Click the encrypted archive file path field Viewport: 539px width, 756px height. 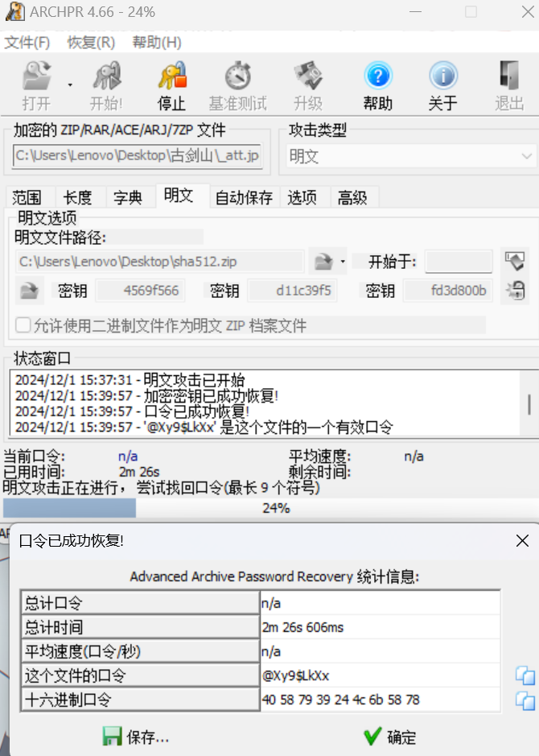click(138, 155)
